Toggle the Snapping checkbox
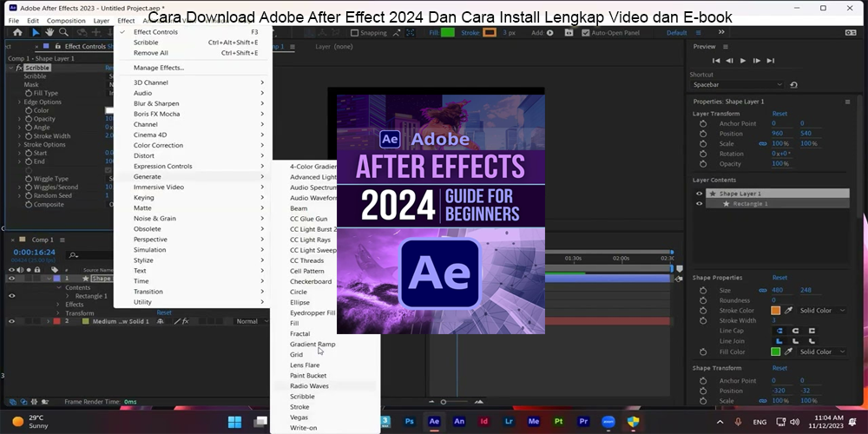The image size is (868, 434). pyautogui.click(x=355, y=33)
